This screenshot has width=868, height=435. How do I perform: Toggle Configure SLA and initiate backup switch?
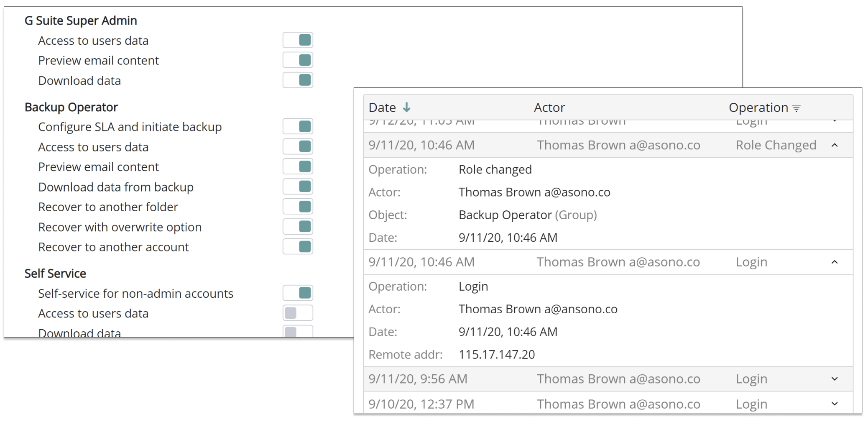pyautogui.click(x=298, y=126)
